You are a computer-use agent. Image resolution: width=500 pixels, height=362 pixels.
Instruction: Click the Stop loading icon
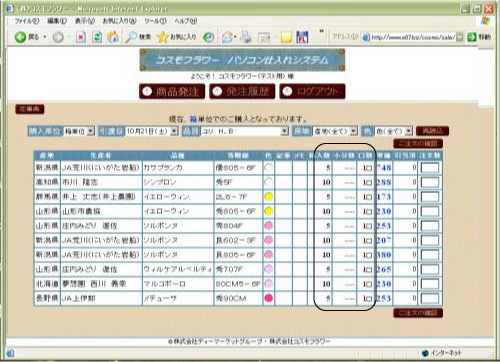click(80, 37)
